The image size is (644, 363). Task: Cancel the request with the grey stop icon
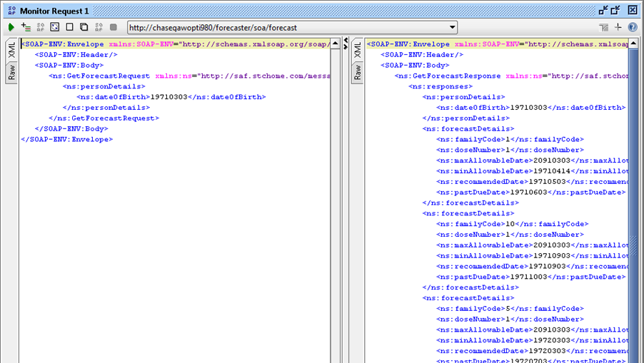(x=114, y=28)
